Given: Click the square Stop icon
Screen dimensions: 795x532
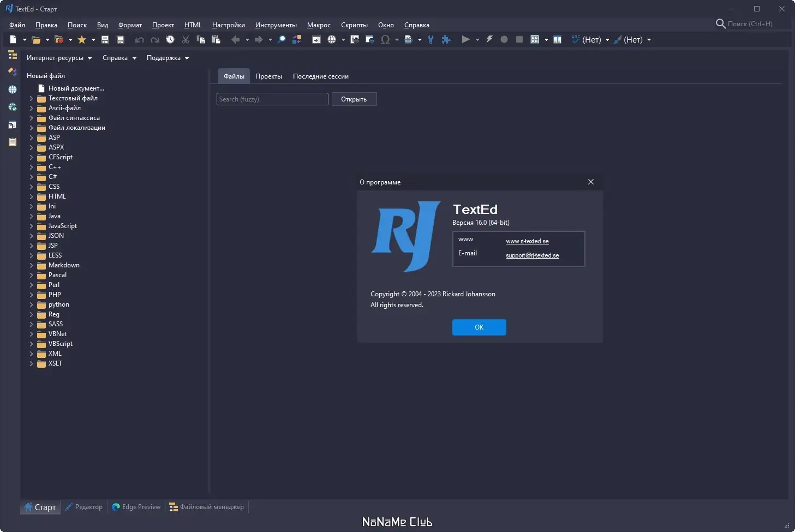Looking at the screenshot, I should coord(519,39).
